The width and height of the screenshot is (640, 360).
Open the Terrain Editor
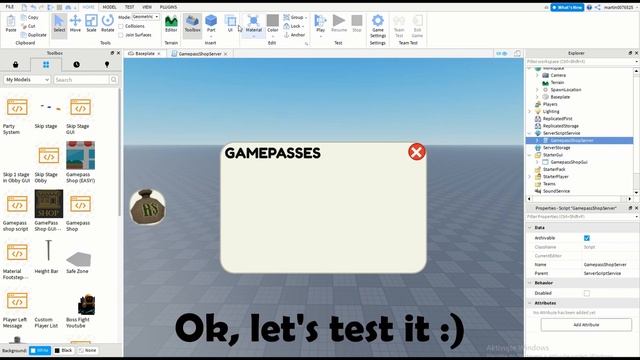tap(171, 24)
